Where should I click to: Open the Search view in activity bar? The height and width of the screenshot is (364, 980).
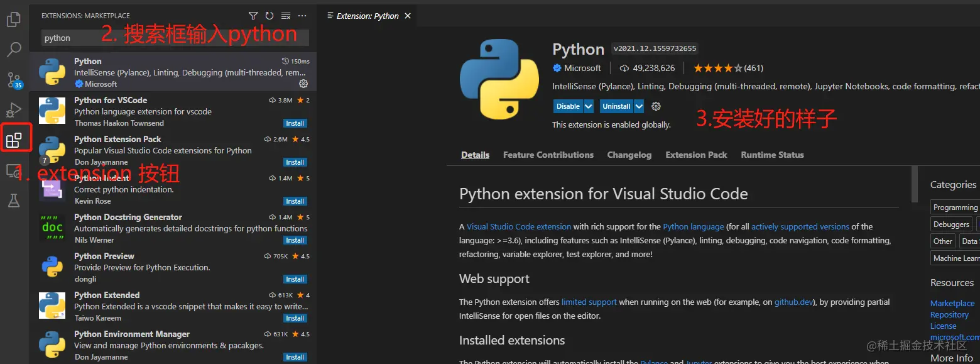[x=14, y=48]
